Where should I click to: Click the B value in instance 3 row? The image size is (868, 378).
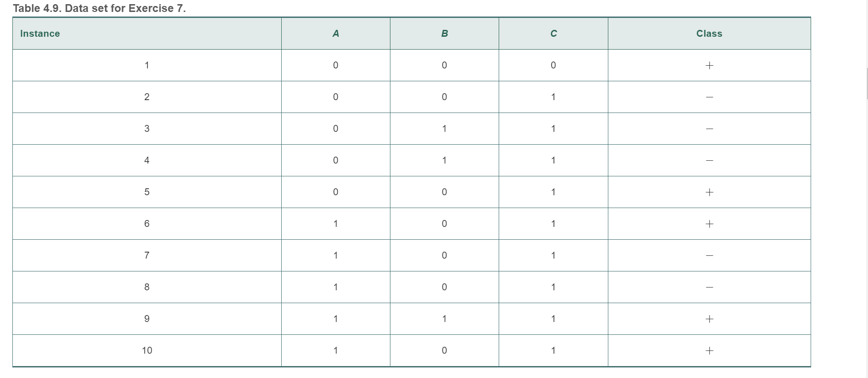point(444,129)
